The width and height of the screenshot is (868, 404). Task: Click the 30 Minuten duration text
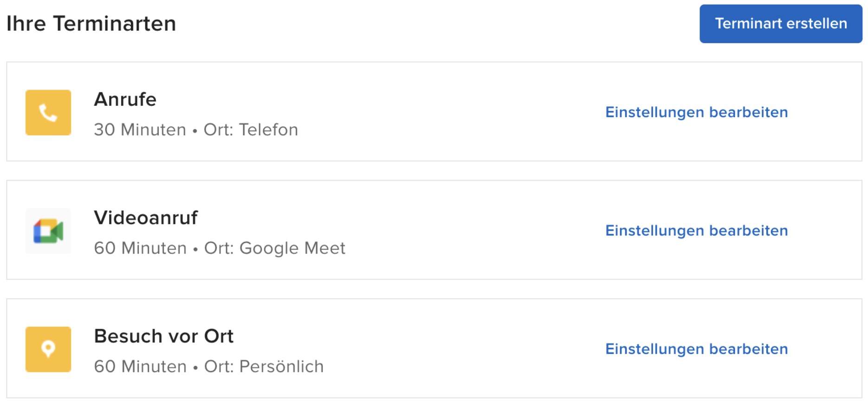click(x=140, y=130)
